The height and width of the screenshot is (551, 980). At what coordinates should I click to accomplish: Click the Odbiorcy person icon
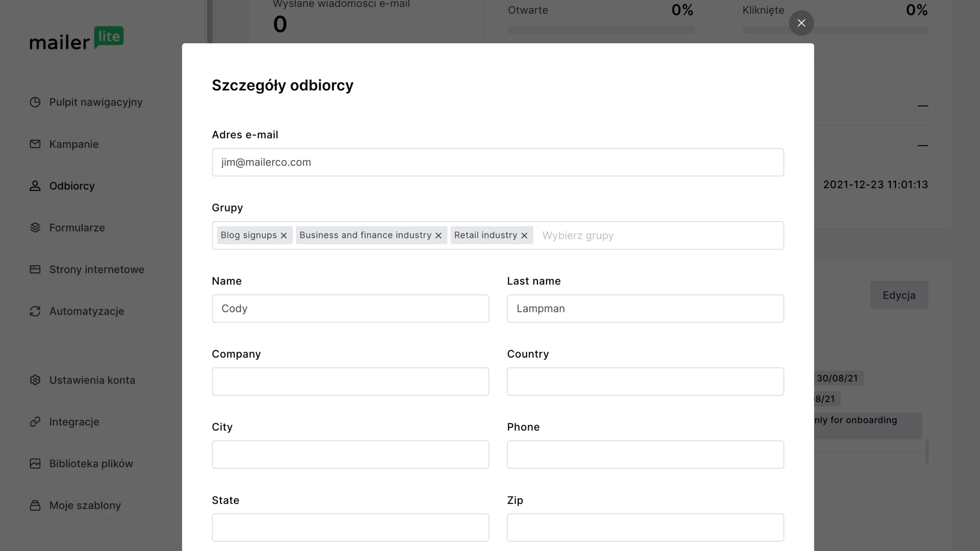pos(35,186)
